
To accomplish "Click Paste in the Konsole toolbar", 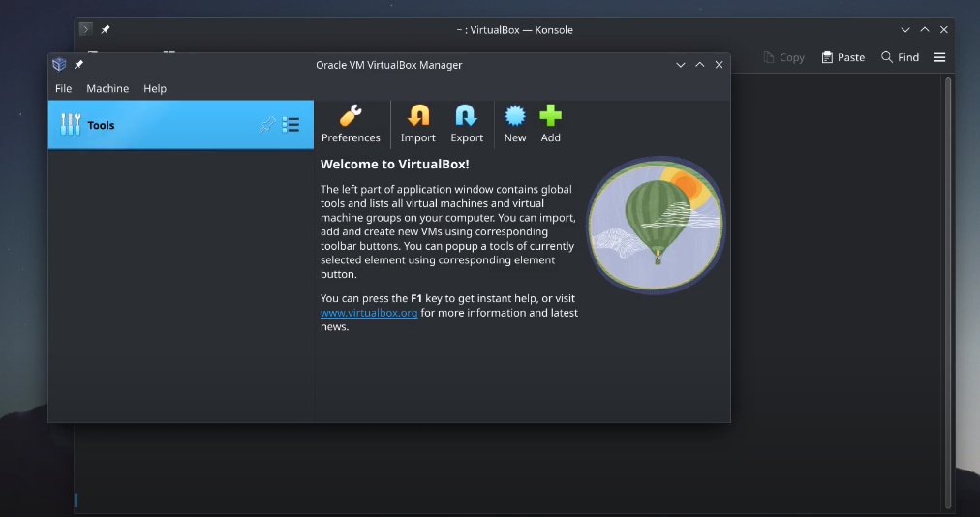I will point(842,57).
